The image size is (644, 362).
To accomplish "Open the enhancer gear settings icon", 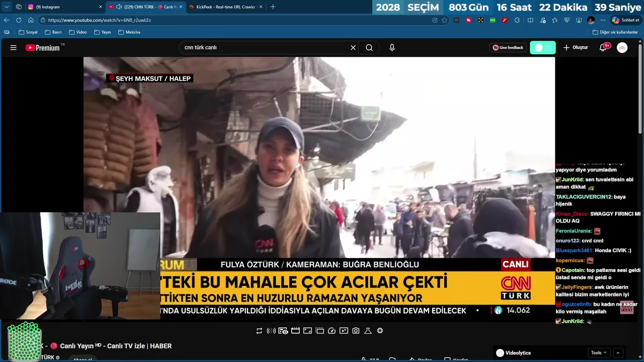I will [380, 331].
